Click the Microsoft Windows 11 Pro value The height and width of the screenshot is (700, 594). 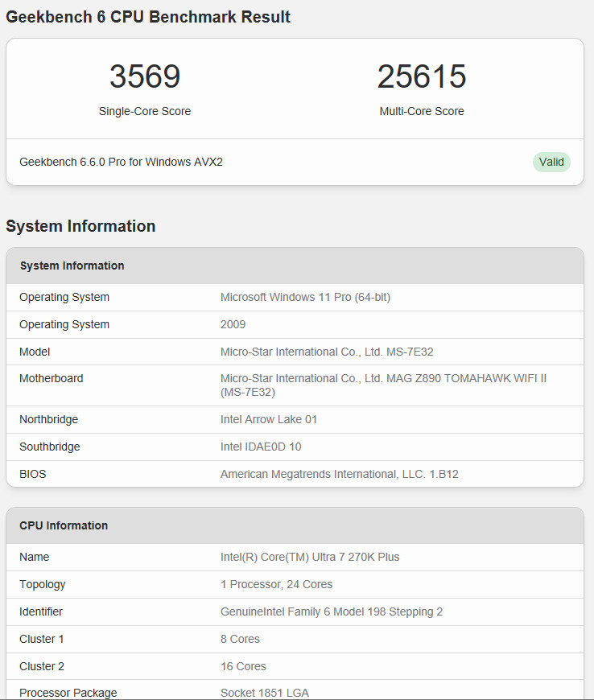point(305,297)
